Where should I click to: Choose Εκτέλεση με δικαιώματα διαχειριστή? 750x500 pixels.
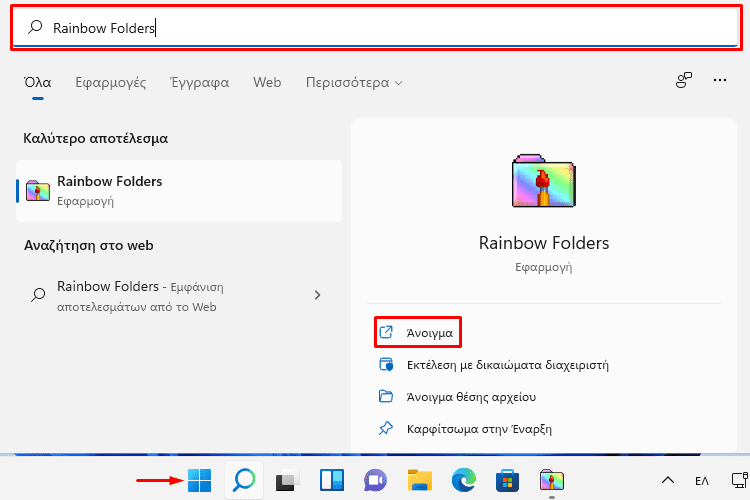(494, 365)
